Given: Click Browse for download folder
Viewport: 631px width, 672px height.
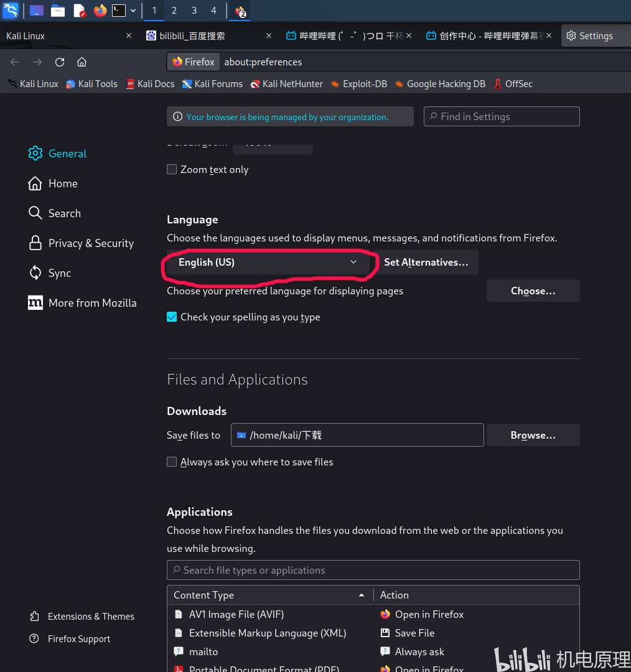Looking at the screenshot, I should [533, 435].
